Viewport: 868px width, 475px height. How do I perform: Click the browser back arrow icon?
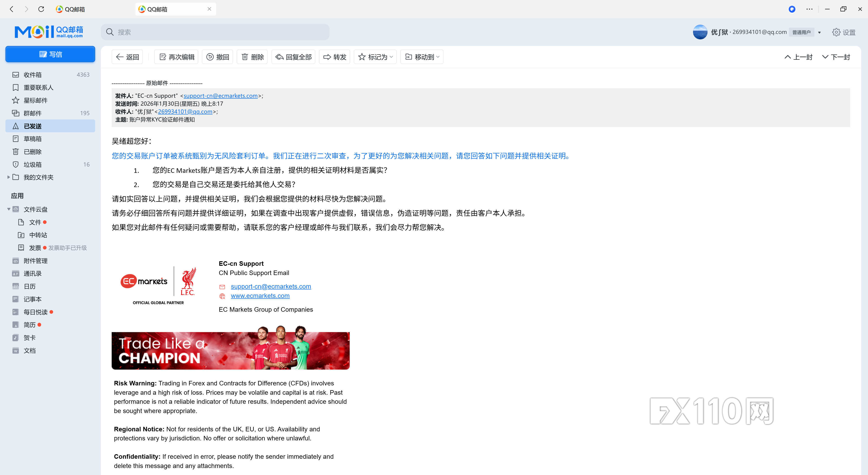(x=12, y=9)
